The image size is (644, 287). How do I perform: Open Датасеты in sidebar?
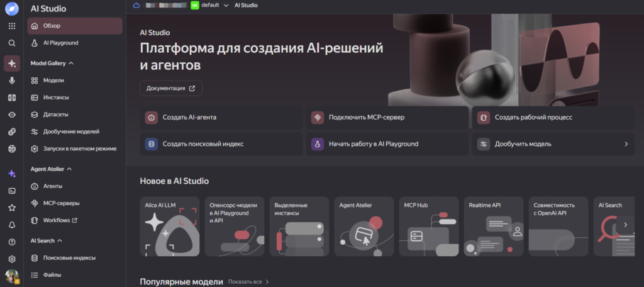(75, 115)
